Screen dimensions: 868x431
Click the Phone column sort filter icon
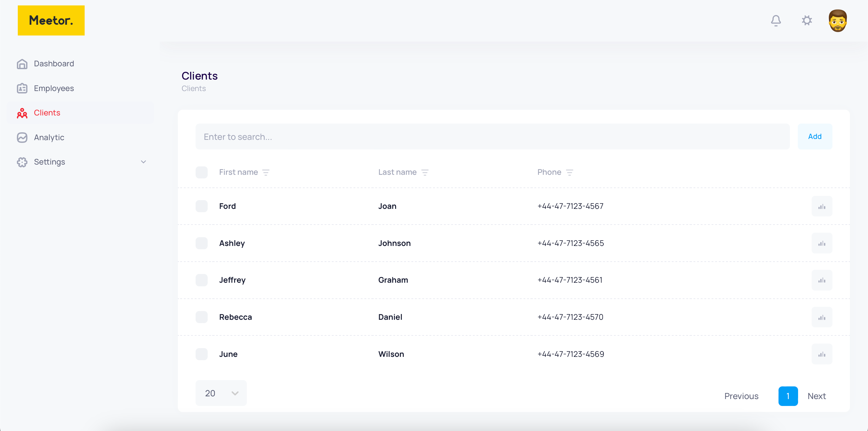(x=569, y=172)
